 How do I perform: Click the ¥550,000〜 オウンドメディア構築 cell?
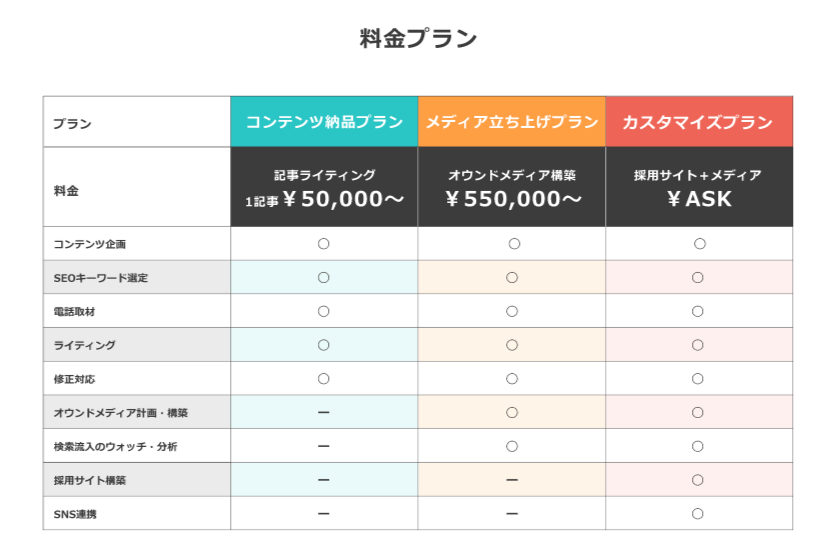[512, 187]
